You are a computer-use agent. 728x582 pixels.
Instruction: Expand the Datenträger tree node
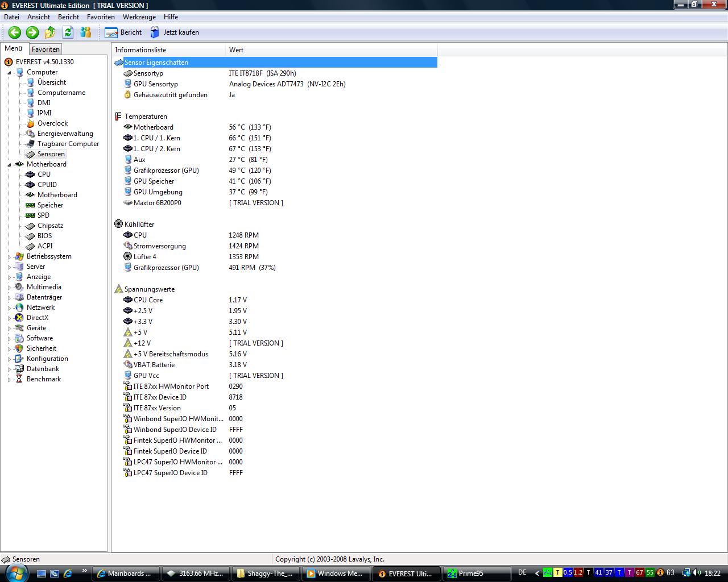9,298
